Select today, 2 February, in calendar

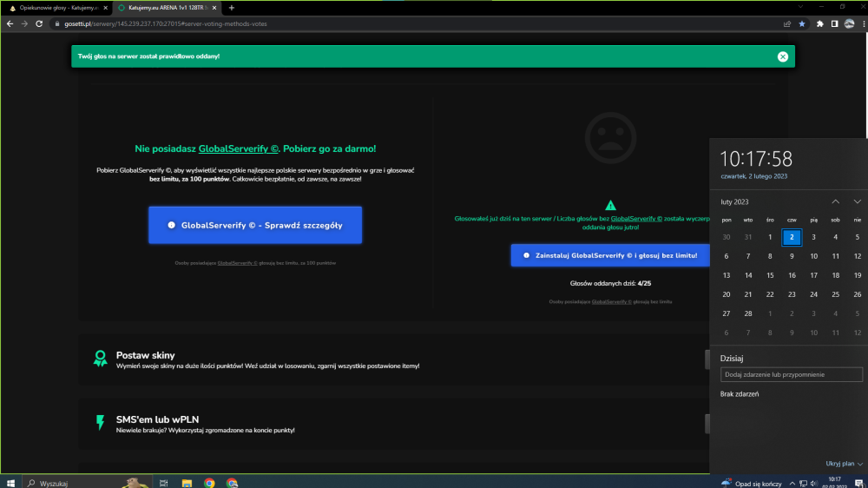792,237
